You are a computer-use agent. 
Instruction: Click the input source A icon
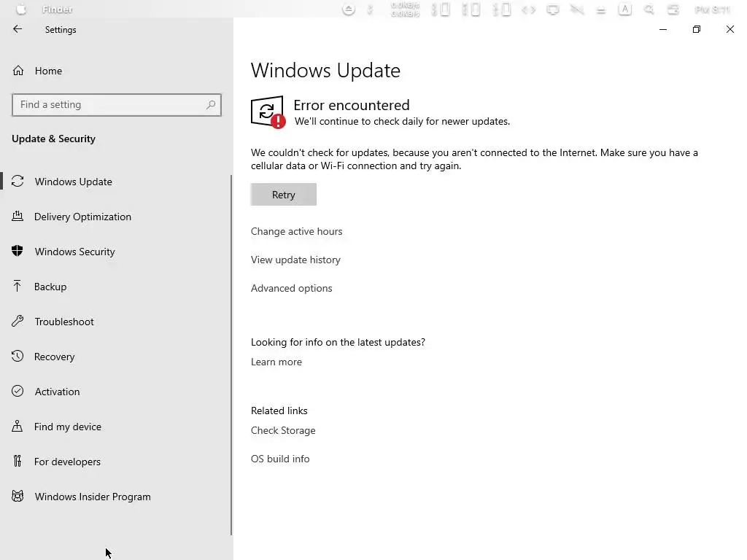coord(624,9)
